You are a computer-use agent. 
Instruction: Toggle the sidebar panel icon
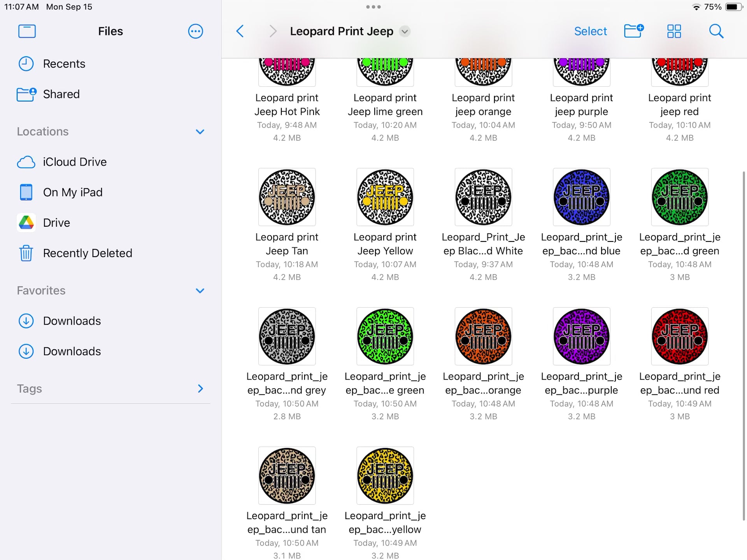[x=27, y=31]
